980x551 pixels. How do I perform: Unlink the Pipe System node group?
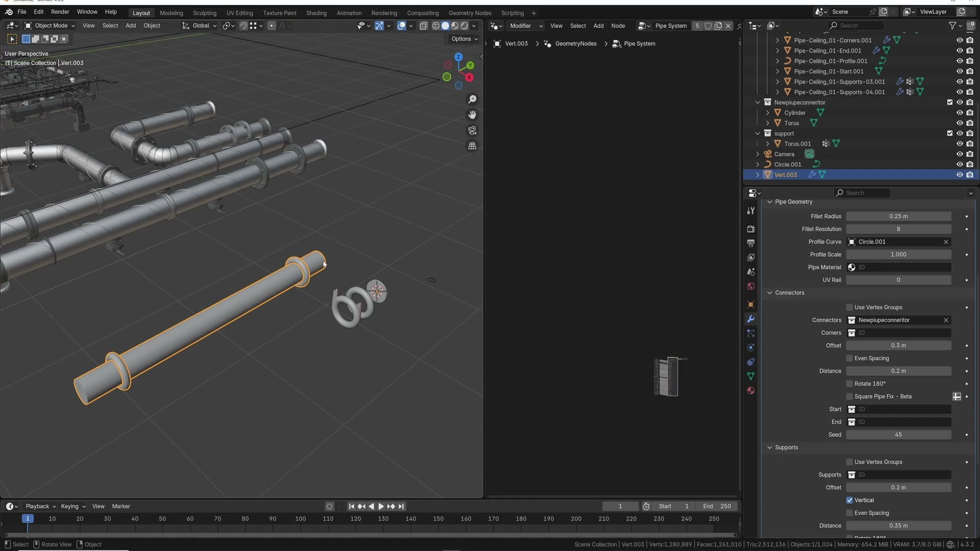point(728,26)
